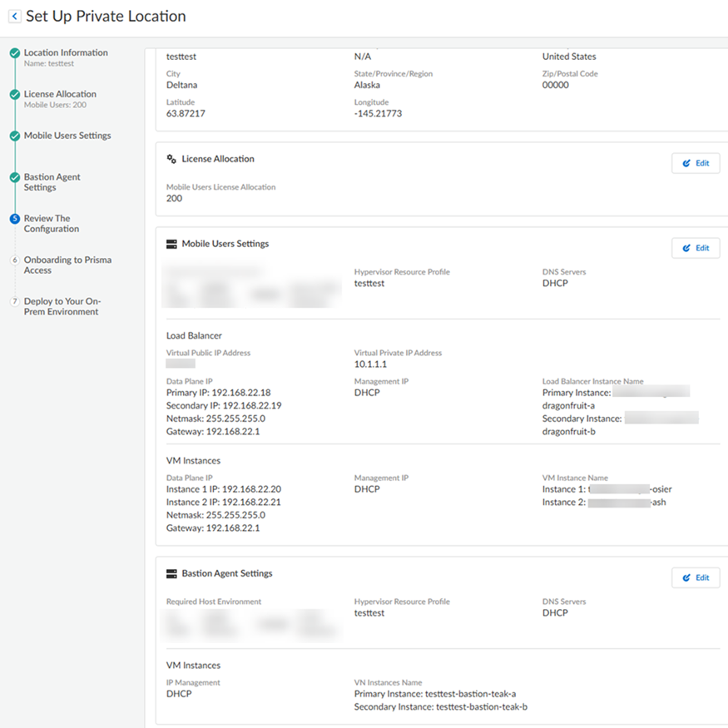728x728 pixels.
Task: Go to Location Information step
Action: pyautogui.click(x=66, y=52)
